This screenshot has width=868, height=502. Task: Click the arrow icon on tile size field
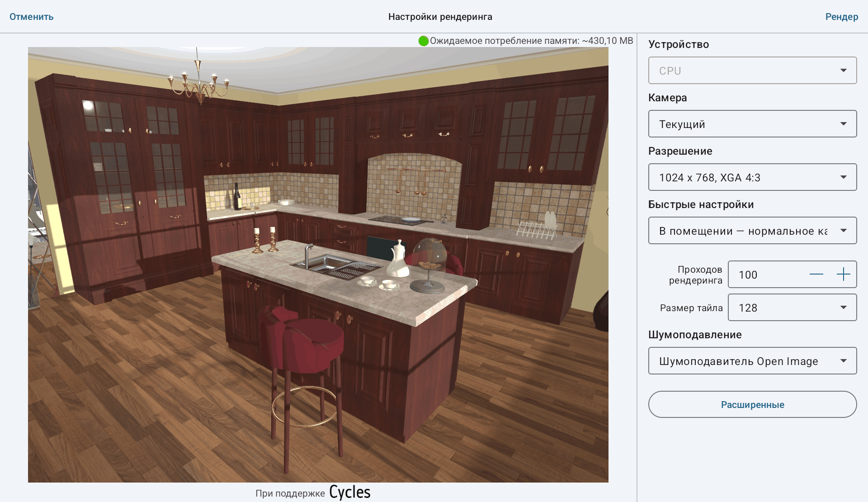click(x=843, y=308)
